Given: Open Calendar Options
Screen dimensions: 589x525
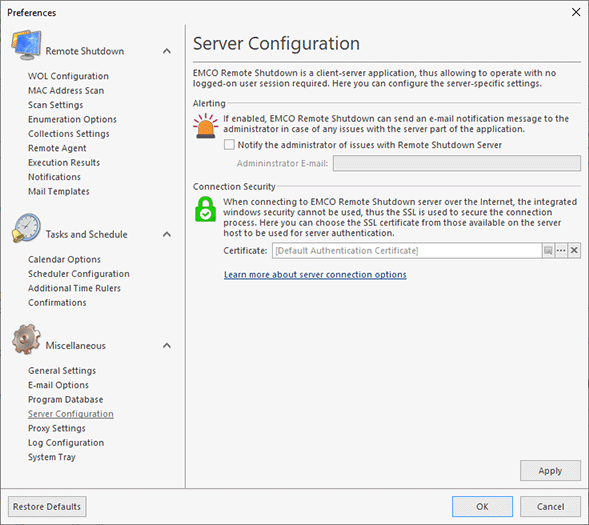Looking at the screenshot, I should point(64,259).
